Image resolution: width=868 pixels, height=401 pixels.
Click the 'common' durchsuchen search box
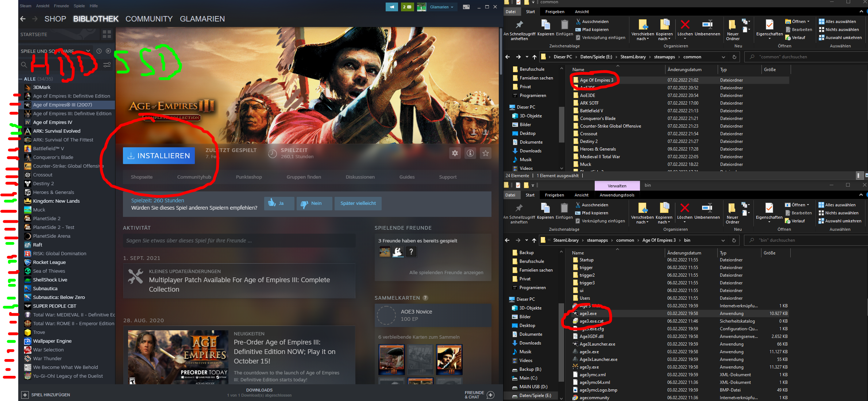[806, 57]
